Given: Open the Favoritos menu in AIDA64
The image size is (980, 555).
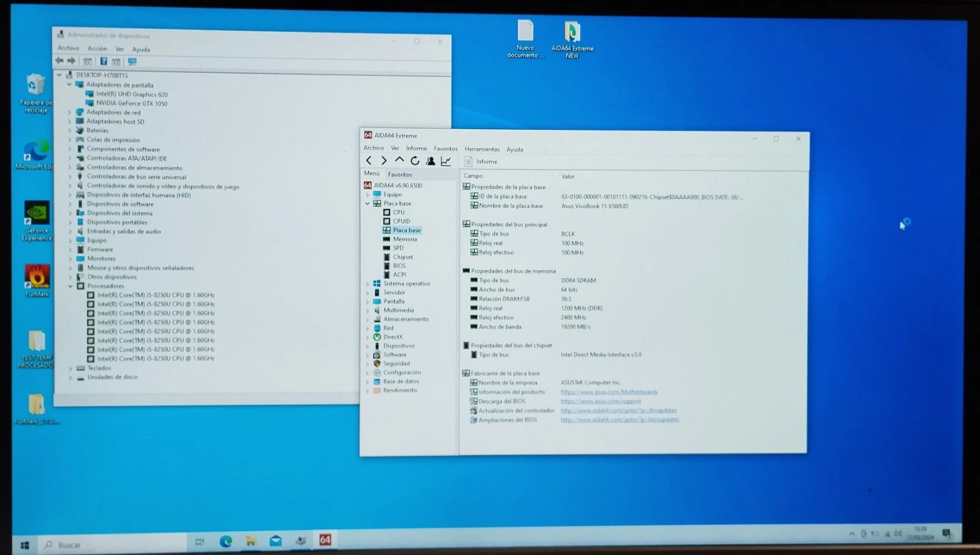Looking at the screenshot, I should coord(446,149).
